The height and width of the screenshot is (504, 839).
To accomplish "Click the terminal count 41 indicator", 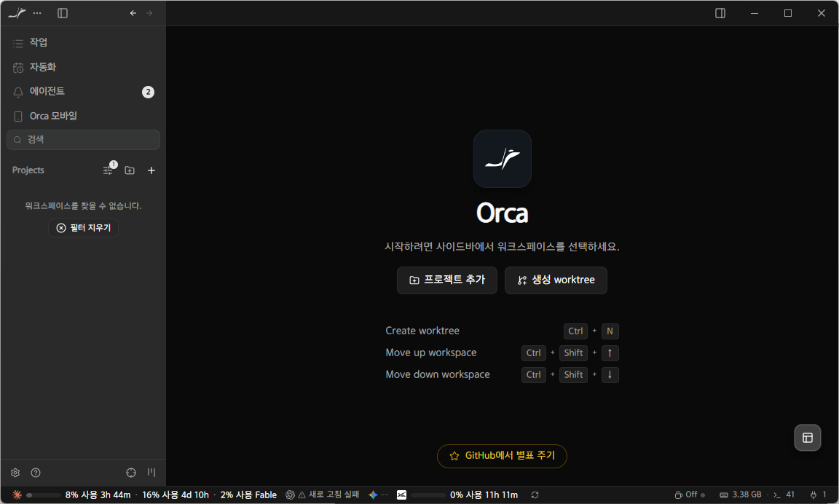I will (x=784, y=495).
